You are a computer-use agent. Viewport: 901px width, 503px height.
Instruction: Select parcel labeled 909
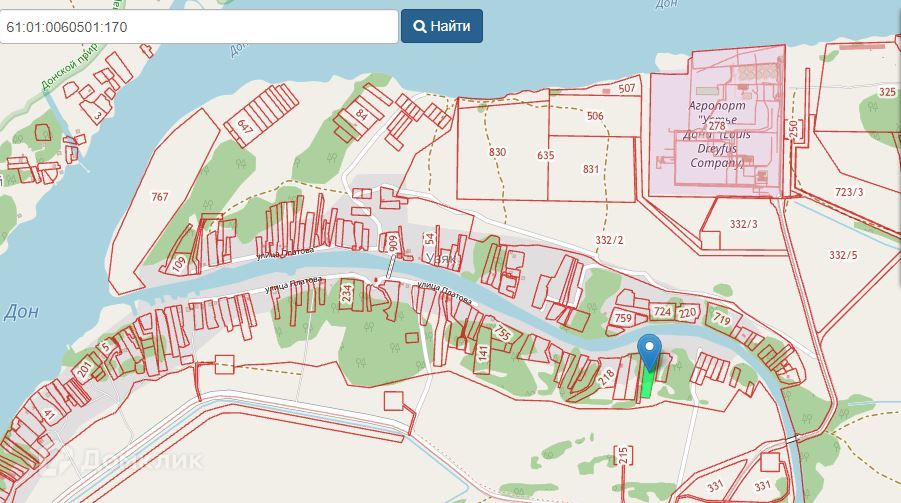click(393, 243)
